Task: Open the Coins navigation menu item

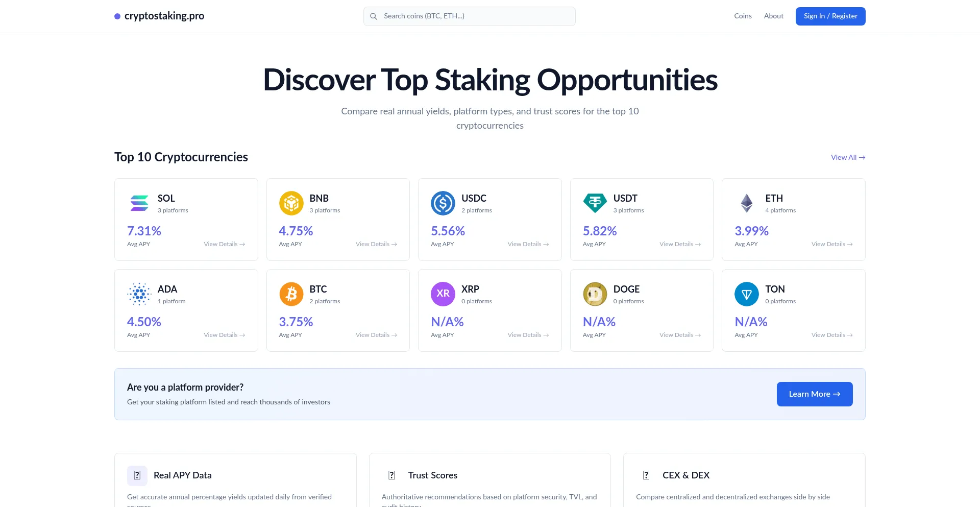Action: [743, 16]
